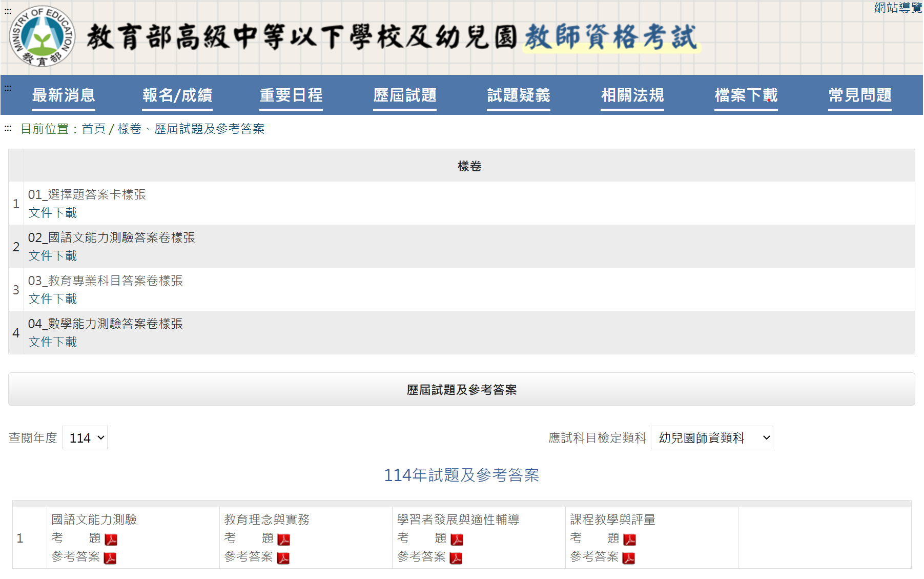924x579 pixels.
Task: Go to 首頁 from the breadcrumb
Action: point(94,129)
